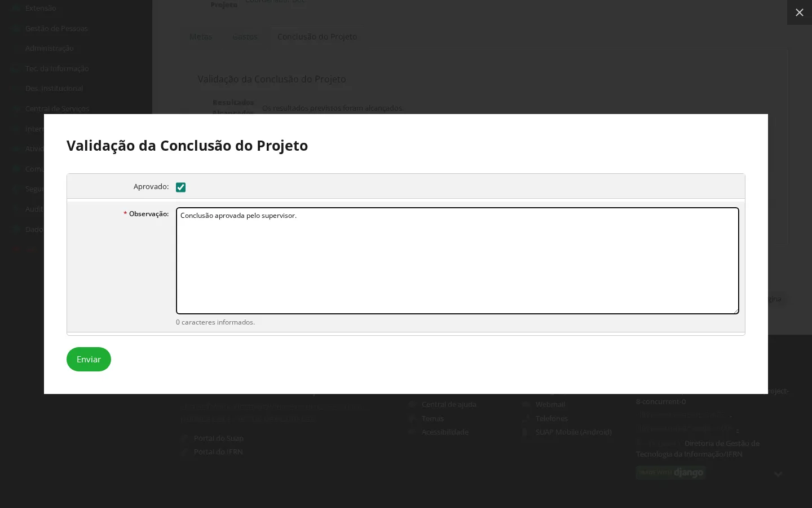This screenshot has width=812, height=508.
Task: Open Extensão in the sidebar menu
Action: coord(41,8)
